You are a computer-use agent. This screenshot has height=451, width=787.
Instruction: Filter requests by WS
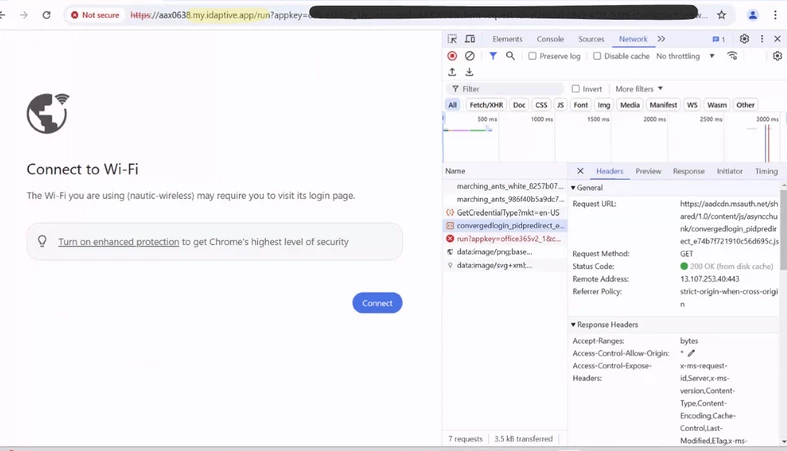pyautogui.click(x=692, y=105)
